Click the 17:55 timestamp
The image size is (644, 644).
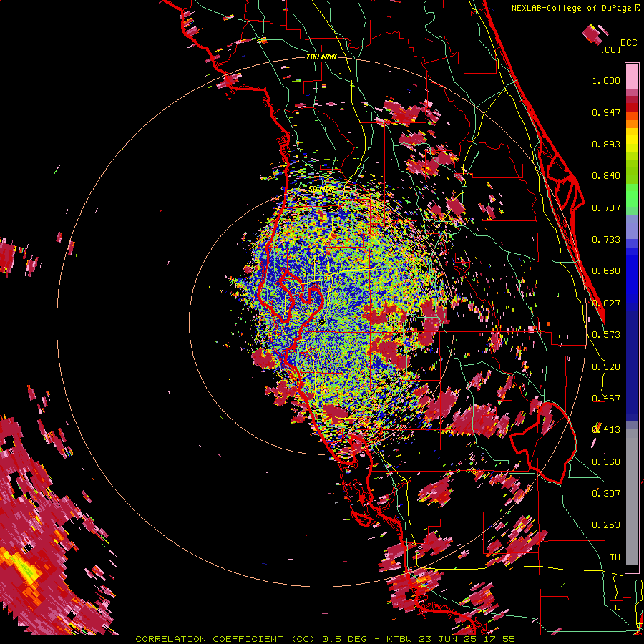499,639
